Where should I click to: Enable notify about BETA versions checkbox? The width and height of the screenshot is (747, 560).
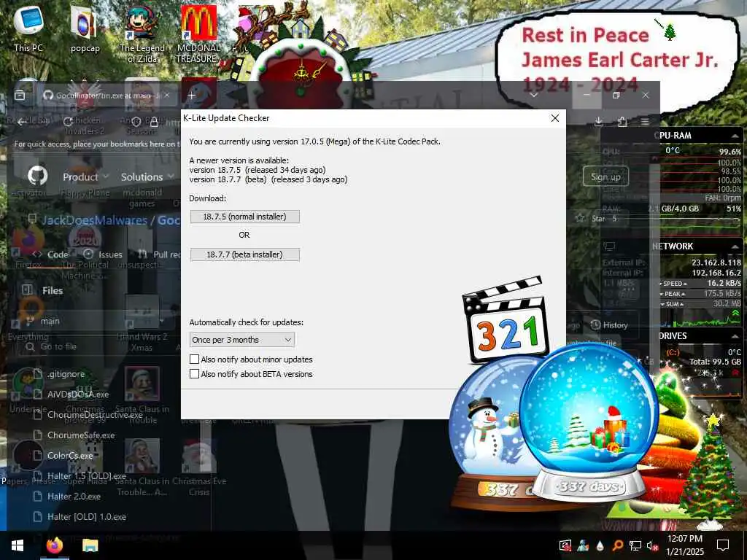194,374
